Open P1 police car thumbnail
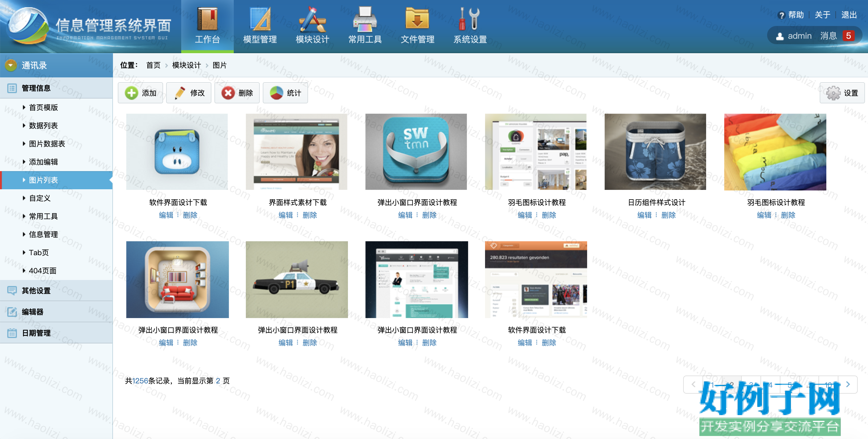 pos(297,279)
